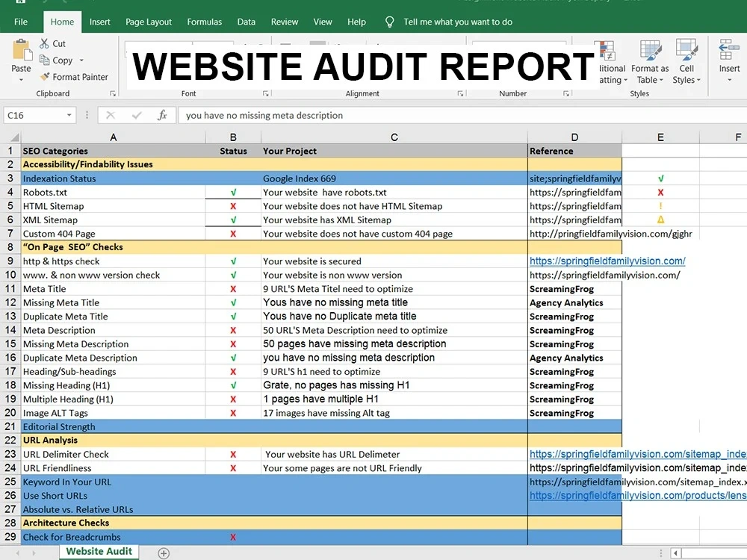Select the "Indexation Status" cell
The image size is (747, 560).
[x=114, y=178]
